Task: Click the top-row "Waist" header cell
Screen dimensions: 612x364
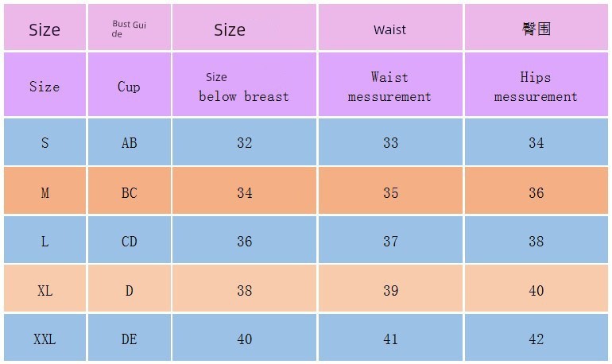Action: pos(389,29)
